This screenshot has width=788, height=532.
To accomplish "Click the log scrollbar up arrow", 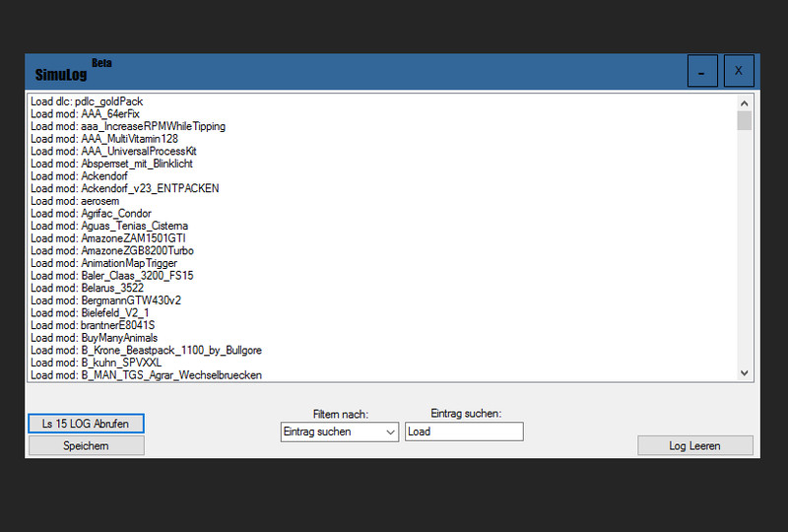I will pos(745,101).
